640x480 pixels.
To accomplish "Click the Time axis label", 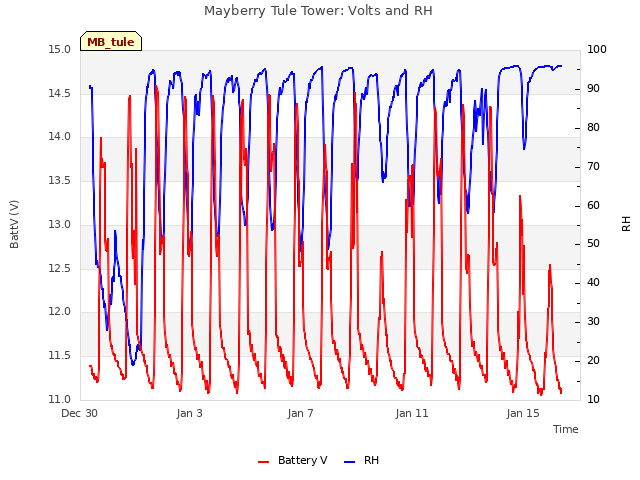I will pyautogui.click(x=566, y=429).
